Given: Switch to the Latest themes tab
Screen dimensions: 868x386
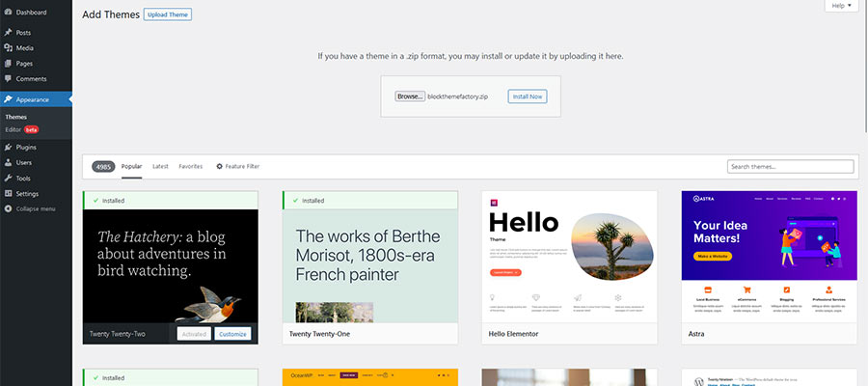Looking at the screenshot, I should 160,167.
